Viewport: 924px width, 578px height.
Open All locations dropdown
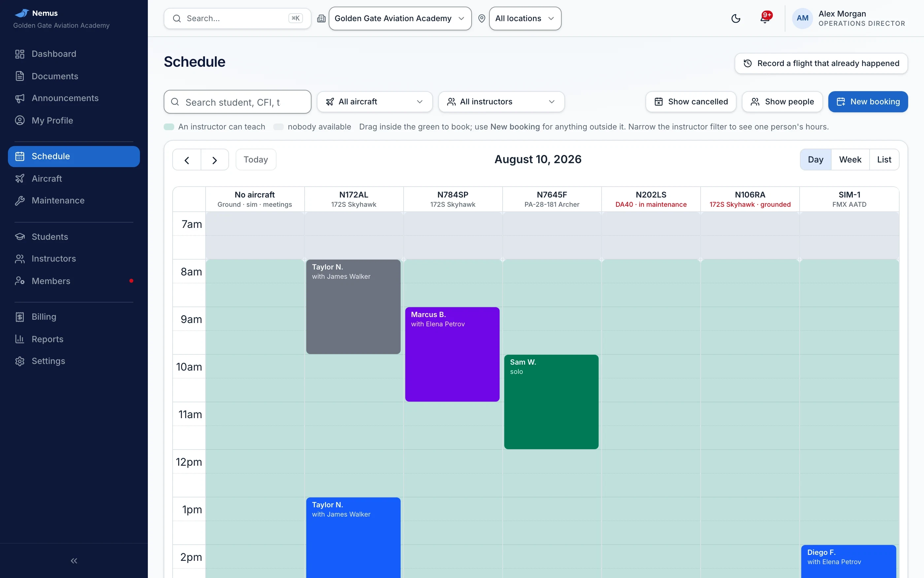(x=525, y=18)
